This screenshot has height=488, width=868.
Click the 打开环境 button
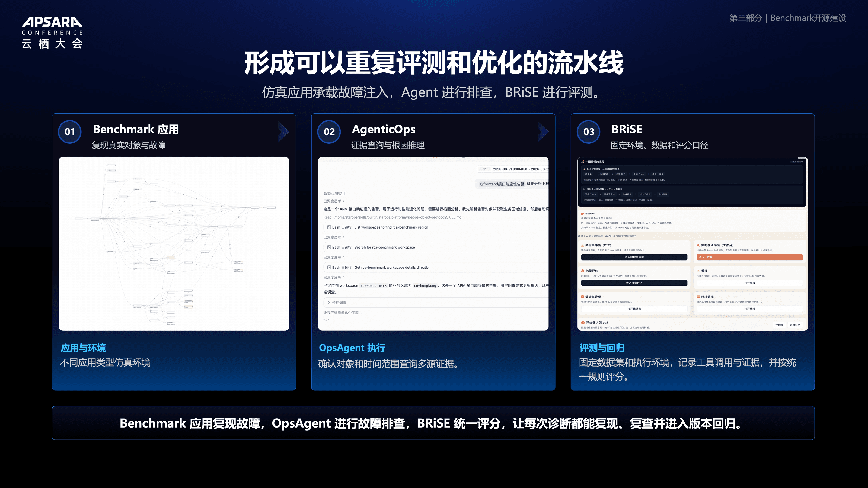tap(750, 309)
